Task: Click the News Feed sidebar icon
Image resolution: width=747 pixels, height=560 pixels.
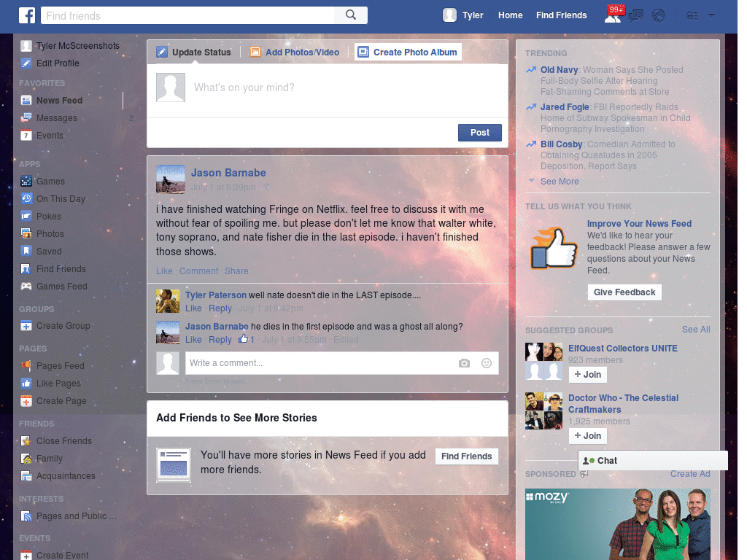Action: (26, 100)
